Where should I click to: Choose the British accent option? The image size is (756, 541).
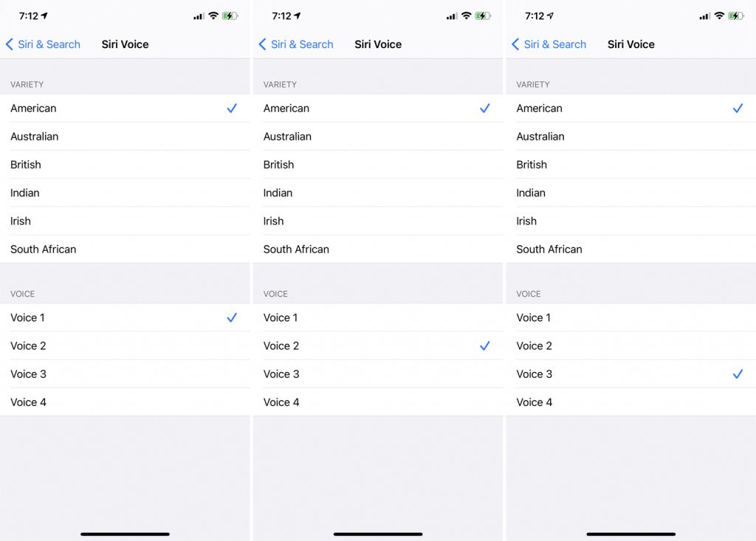[x=26, y=165]
